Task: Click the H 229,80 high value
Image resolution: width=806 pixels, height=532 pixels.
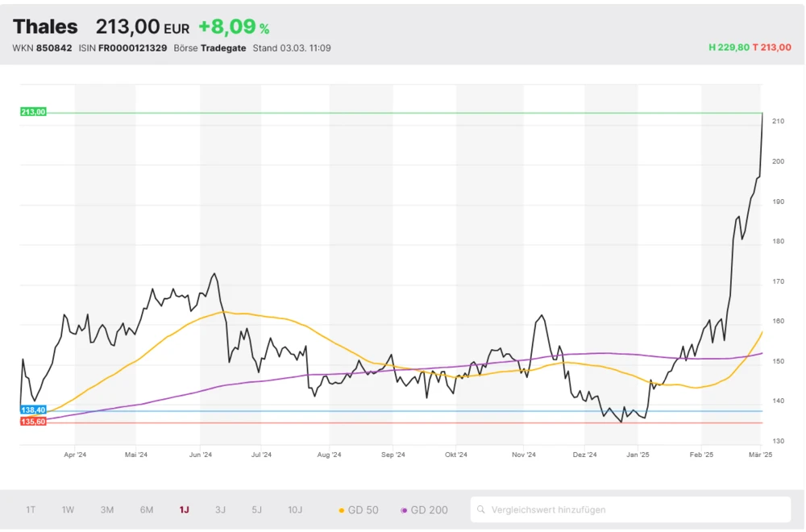Action: coord(728,48)
